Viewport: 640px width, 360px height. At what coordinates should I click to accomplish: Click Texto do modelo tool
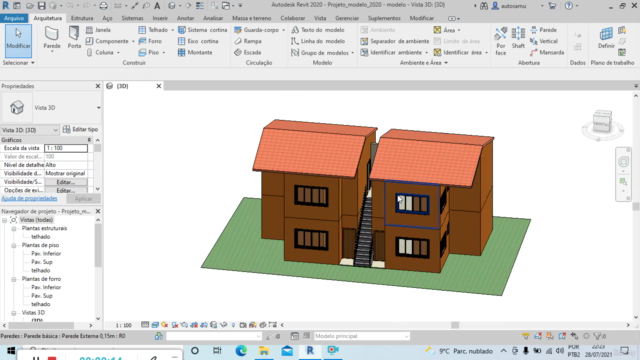coord(318,30)
